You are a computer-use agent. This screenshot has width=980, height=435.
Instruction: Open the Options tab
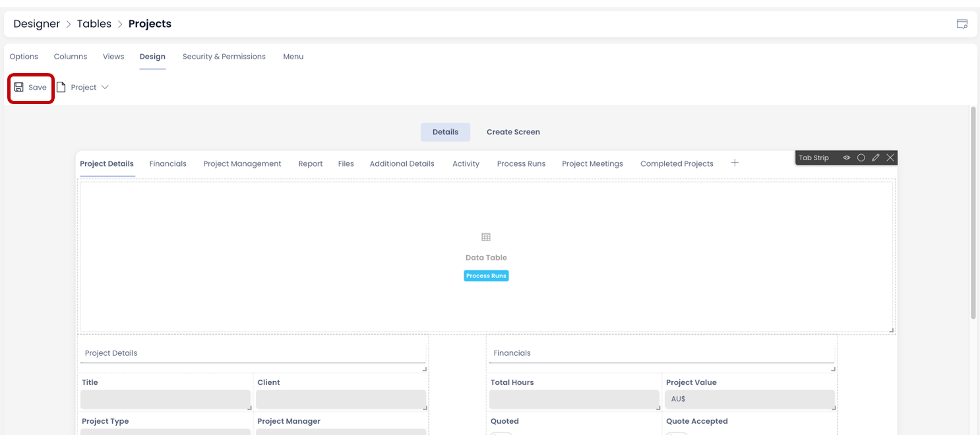point(24,57)
